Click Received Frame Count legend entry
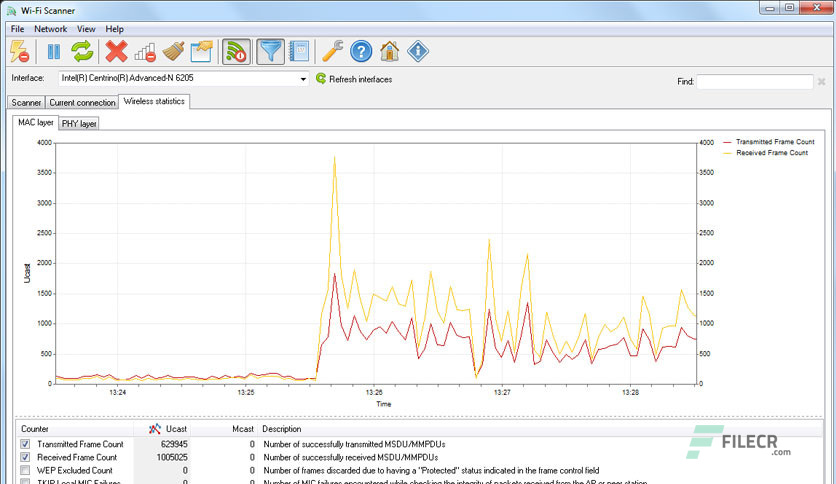This screenshot has height=484, width=836. [x=766, y=153]
